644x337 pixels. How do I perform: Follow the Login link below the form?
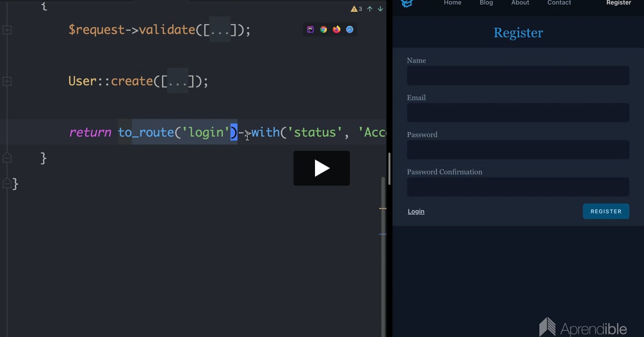(x=416, y=211)
